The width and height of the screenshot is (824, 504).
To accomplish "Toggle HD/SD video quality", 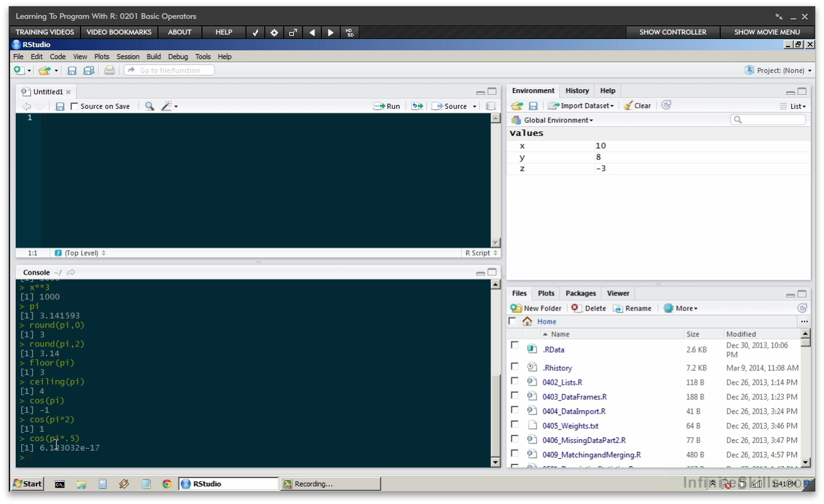I will pos(350,32).
